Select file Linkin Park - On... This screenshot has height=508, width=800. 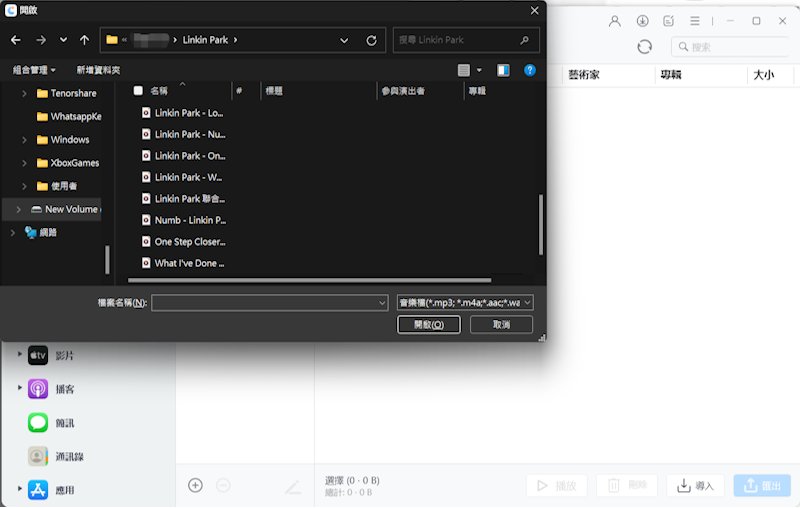pyautogui.click(x=183, y=156)
